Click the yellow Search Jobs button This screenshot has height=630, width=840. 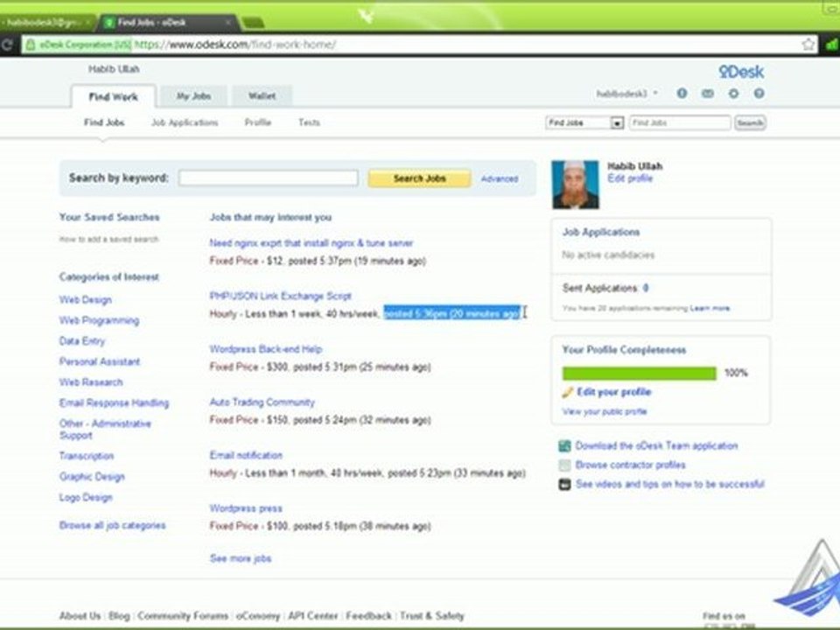click(419, 178)
